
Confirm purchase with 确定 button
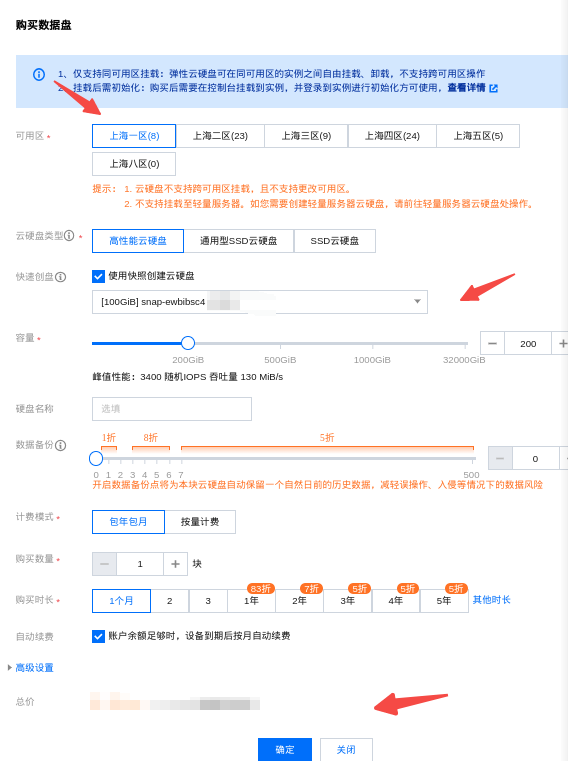(x=285, y=749)
